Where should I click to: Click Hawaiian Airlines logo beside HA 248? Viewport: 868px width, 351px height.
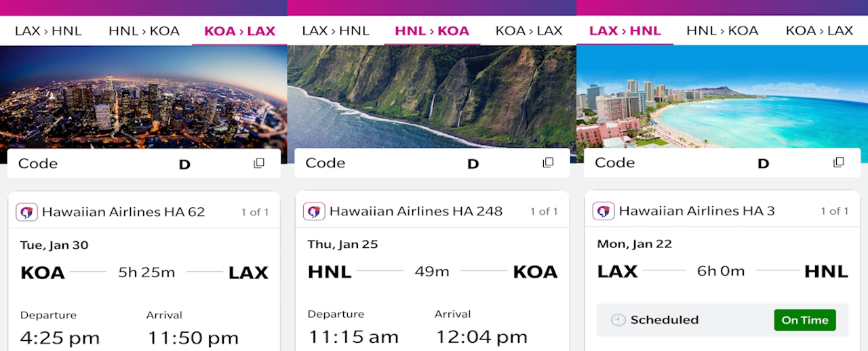click(x=314, y=211)
